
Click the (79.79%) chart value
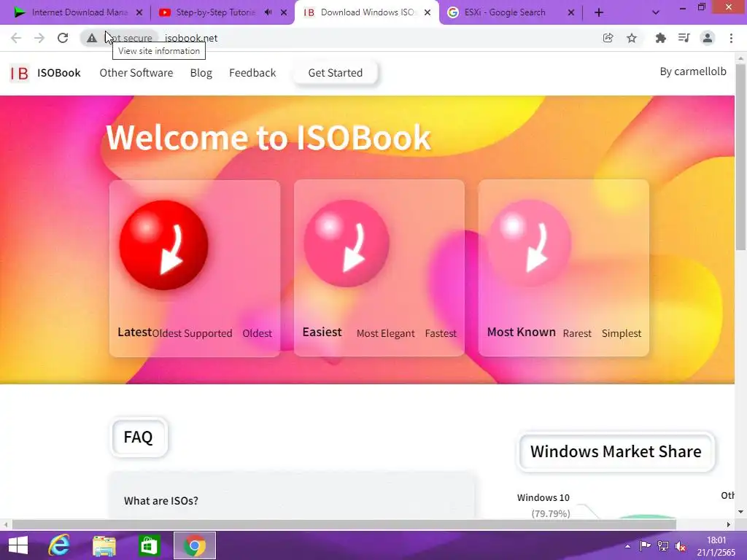[551, 514]
